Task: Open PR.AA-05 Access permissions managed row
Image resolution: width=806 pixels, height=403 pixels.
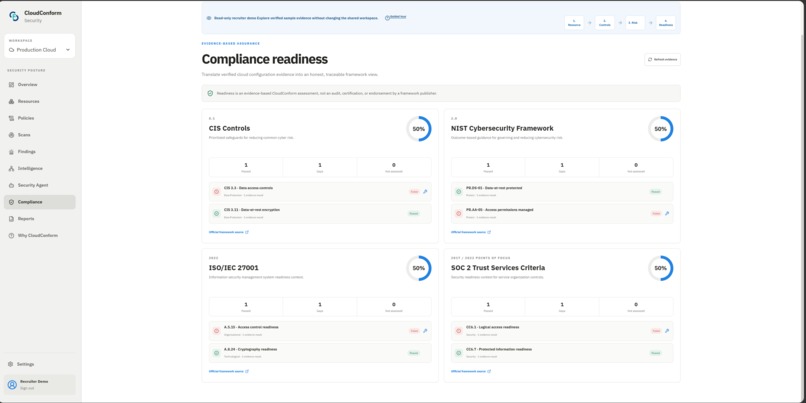Action: click(562, 213)
